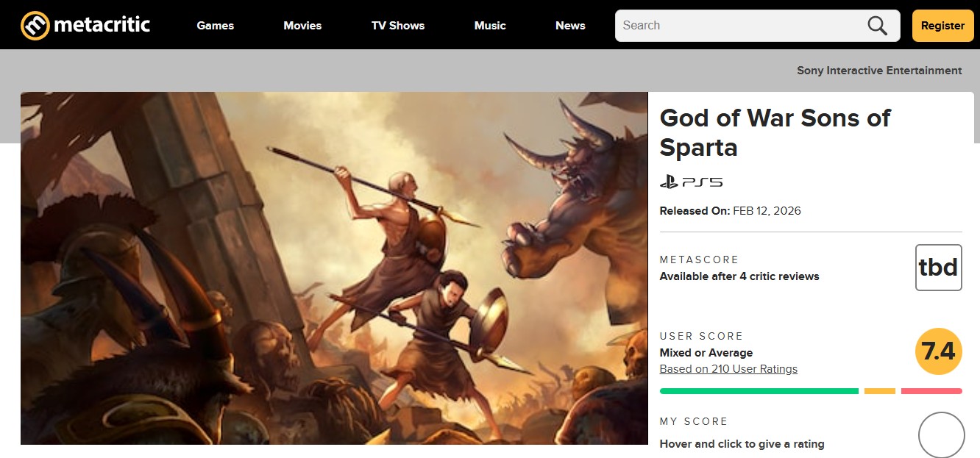Open the TV Shows section
The width and height of the screenshot is (980, 458).
coord(397,25)
